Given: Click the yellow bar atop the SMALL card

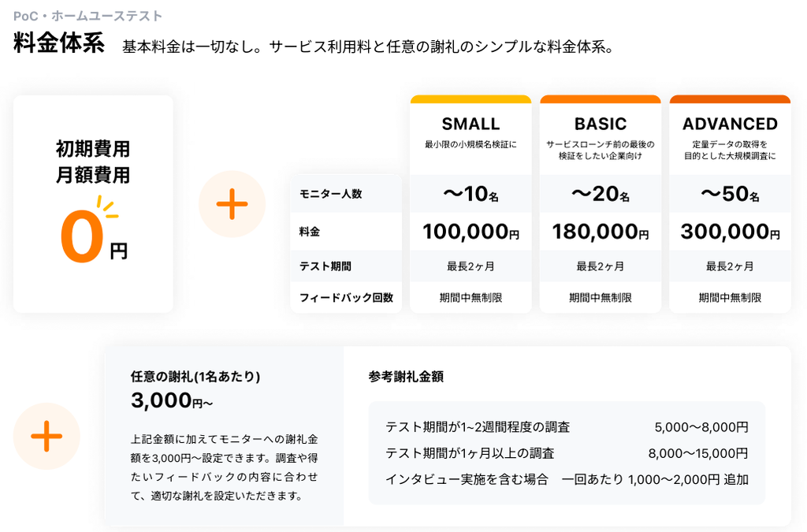Looking at the screenshot, I should pos(470,99).
